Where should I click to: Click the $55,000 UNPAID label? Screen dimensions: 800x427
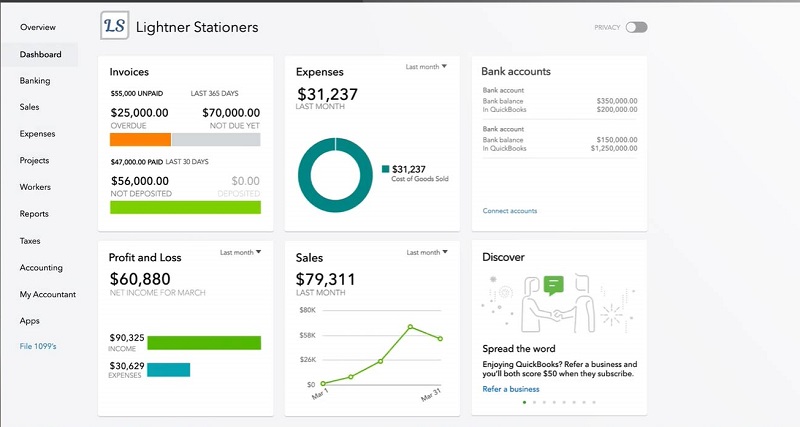(x=137, y=93)
